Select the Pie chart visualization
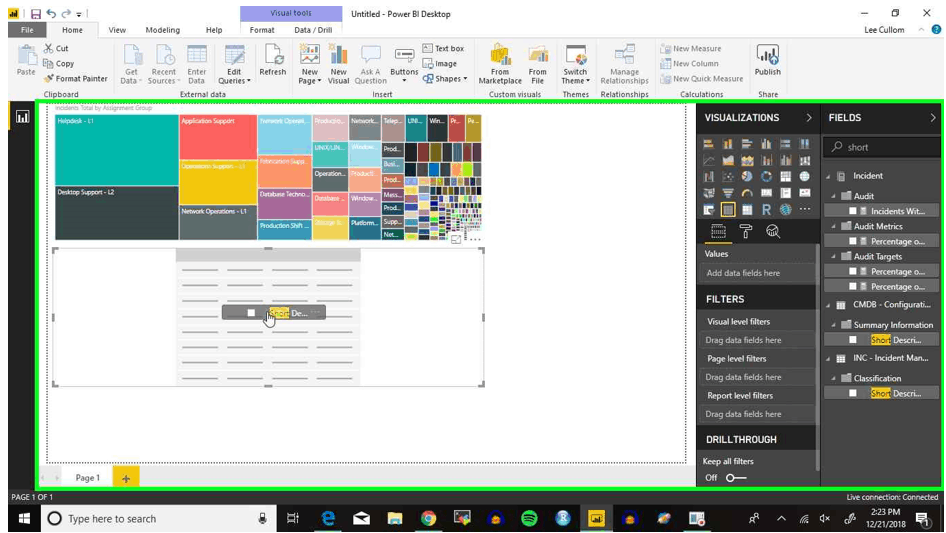946x533 pixels. tap(747, 176)
